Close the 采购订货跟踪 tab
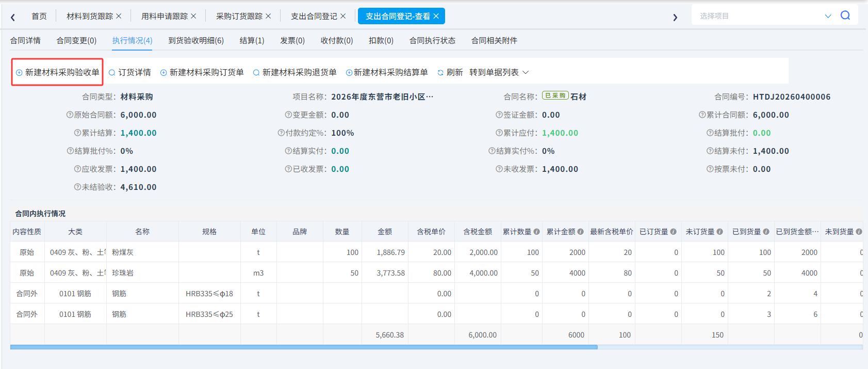The width and height of the screenshot is (868, 369). coord(268,16)
